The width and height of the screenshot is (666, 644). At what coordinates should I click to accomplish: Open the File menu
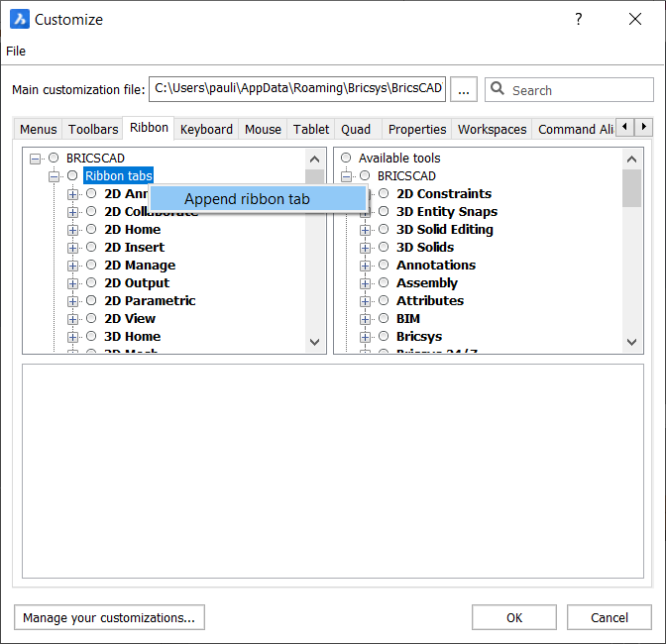pos(16,51)
